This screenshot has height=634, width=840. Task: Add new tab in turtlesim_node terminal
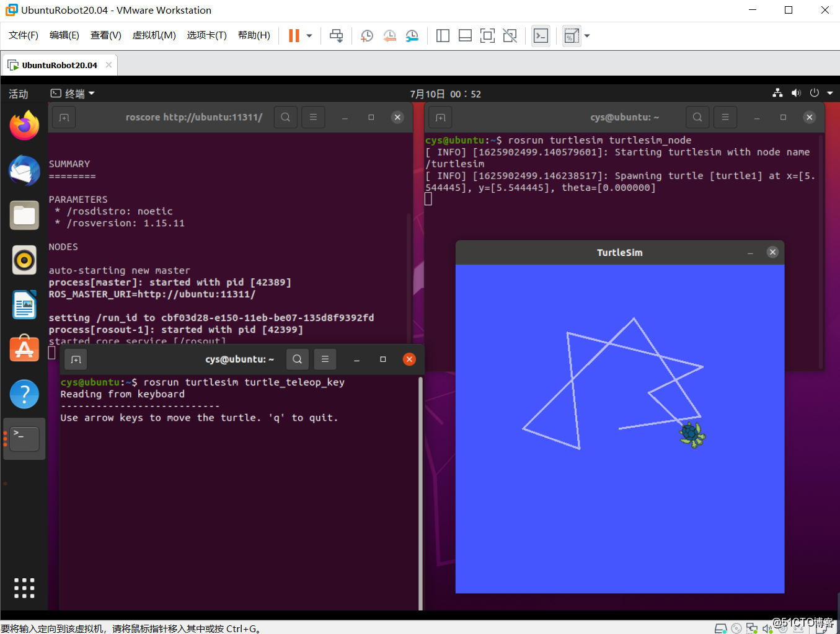point(440,117)
